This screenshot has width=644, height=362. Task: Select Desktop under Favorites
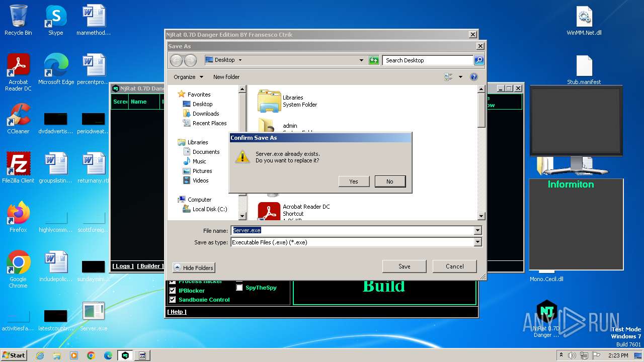pyautogui.click(x=198, y=104)
